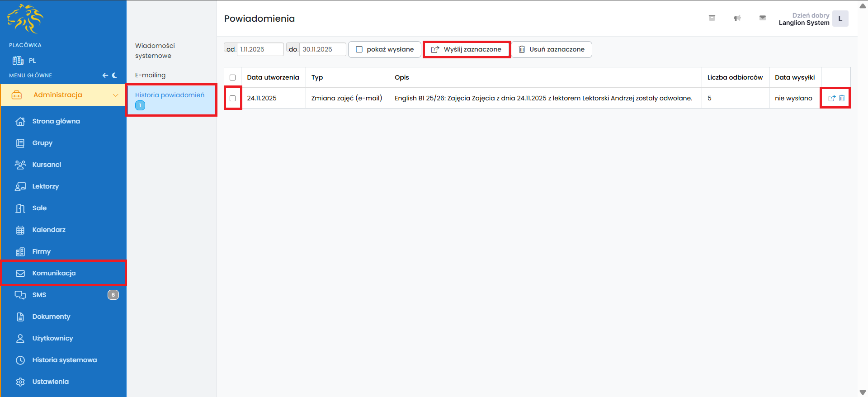Open the E-mailing submenu item
Viewport: 868px width, 397px height.
coord(151,75)
